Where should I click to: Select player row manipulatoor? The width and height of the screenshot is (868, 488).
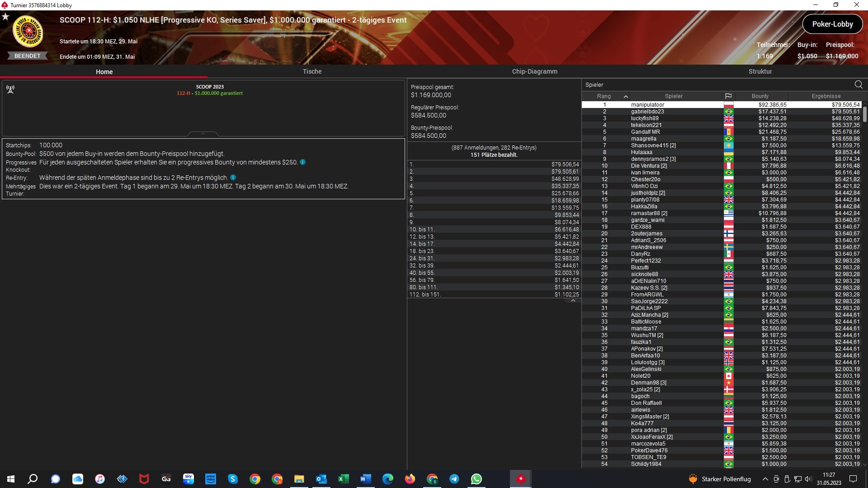(x=722, y=105)
